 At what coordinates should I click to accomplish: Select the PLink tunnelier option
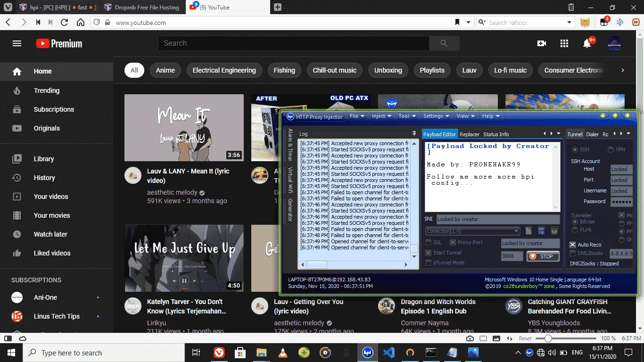pyautogui.click(x=575, y=230)
